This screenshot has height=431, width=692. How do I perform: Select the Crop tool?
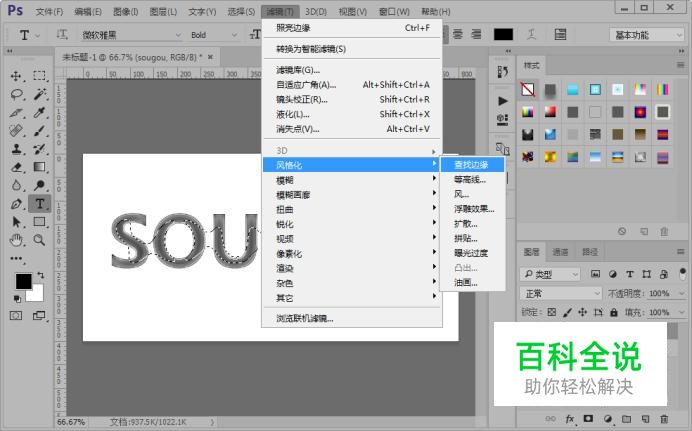[16, 112]
